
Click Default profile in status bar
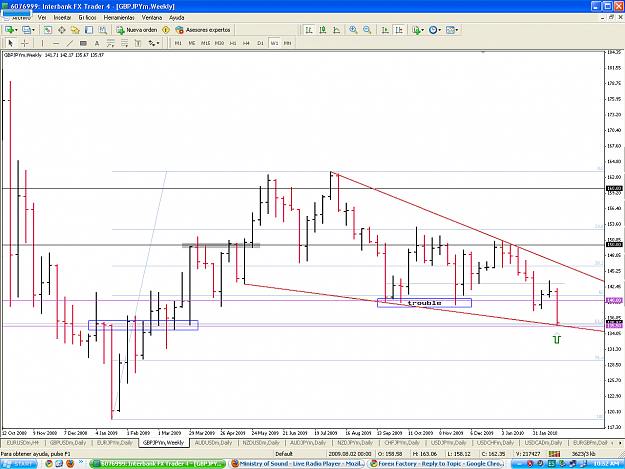click(x=284, y=454)
